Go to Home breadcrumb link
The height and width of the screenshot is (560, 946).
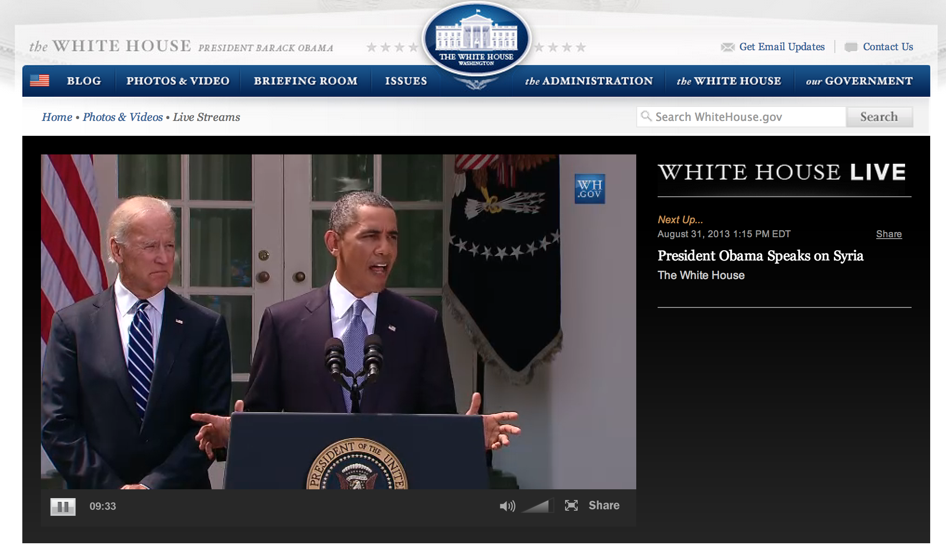(x=57, y=117)
